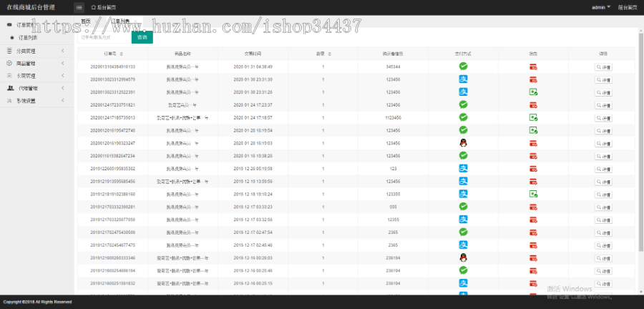Viewport: 644px width, 309px height.
Task: Click WeChat pay icon for 2020-01-31 04:38:49 order
Action: pyautogui.click(x=463, y=66)
